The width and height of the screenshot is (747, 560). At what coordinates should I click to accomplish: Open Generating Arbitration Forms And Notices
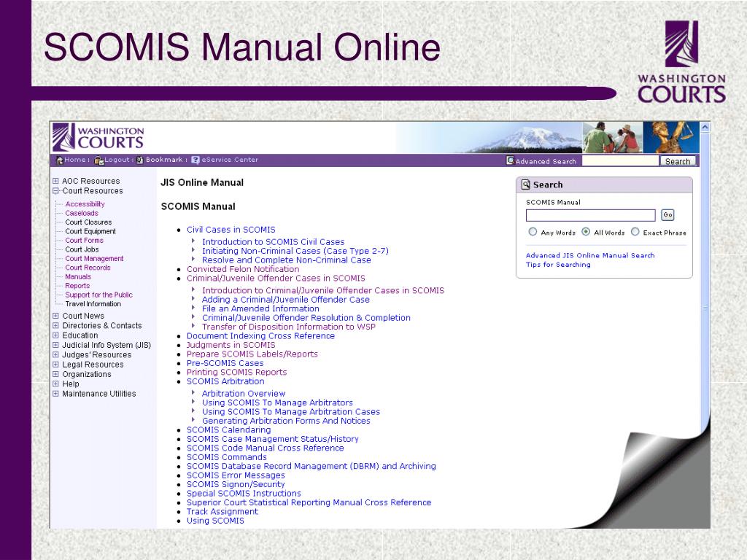(286, 421)
